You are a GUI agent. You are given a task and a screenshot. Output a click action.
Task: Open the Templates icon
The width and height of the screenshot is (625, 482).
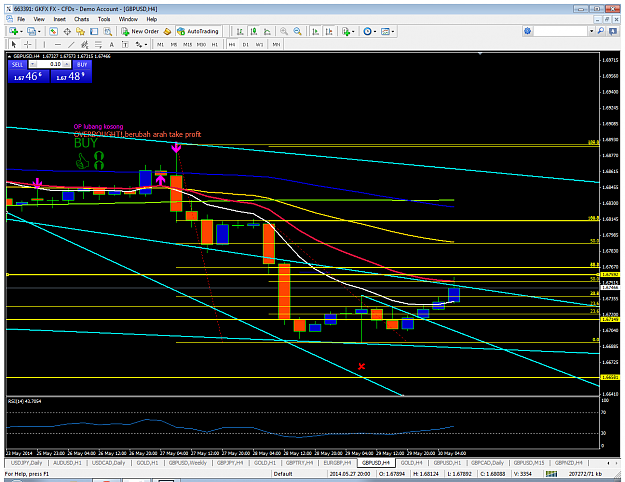[385, 31]
